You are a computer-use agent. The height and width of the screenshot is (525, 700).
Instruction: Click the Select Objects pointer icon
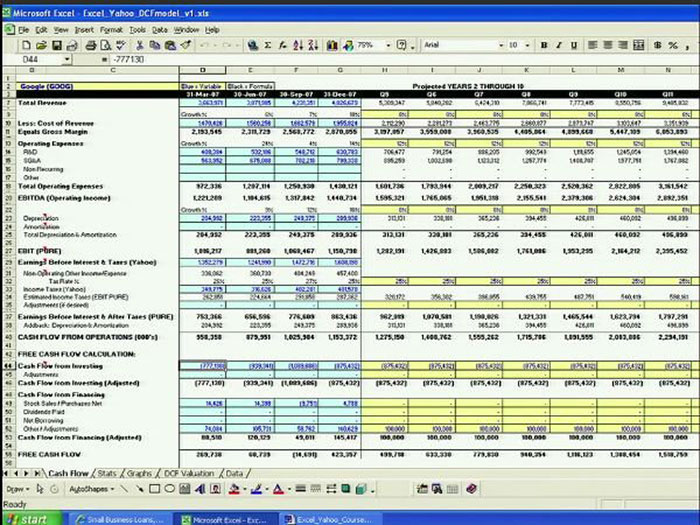pos(40,489)
